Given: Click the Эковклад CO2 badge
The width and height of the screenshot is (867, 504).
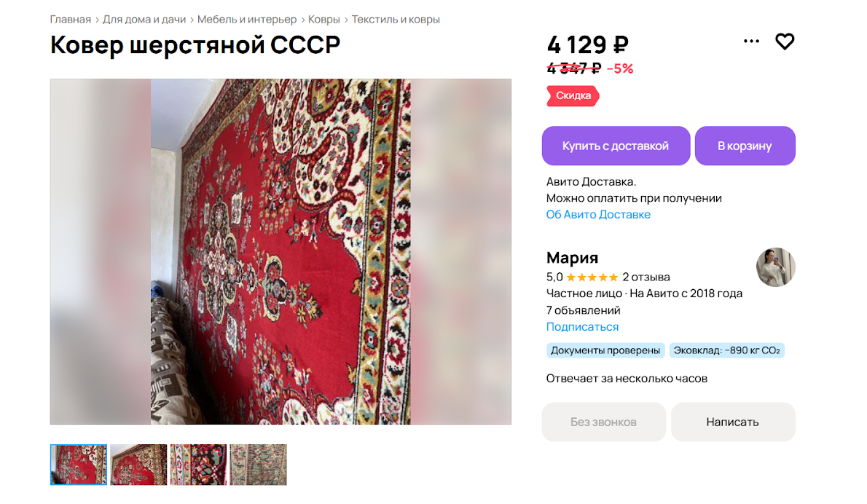Looking at the screenshot, I should [x=726, y=350].
